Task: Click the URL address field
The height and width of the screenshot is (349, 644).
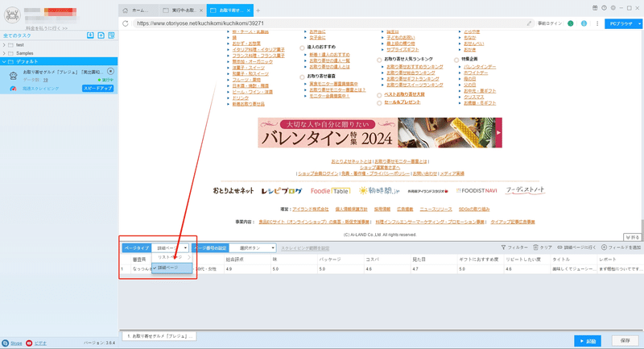Action: click(x=328, y=23)
